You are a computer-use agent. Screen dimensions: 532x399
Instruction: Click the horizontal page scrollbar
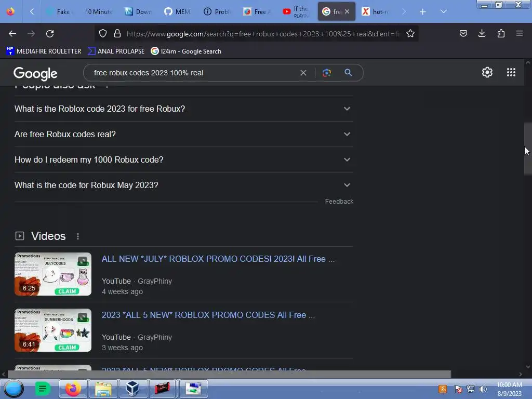(229, 375)
